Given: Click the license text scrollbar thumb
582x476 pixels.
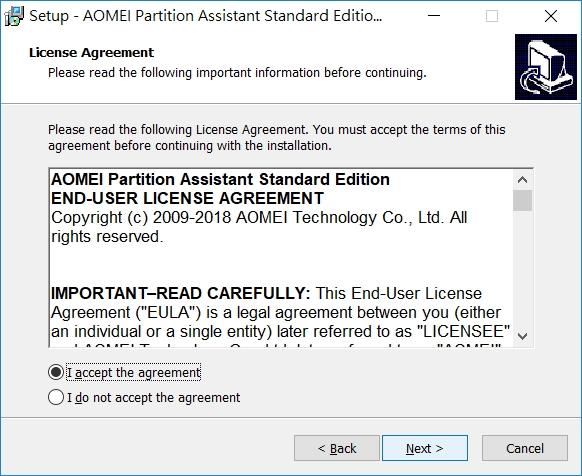Looking at the screenshot, I should pos(523,200).
